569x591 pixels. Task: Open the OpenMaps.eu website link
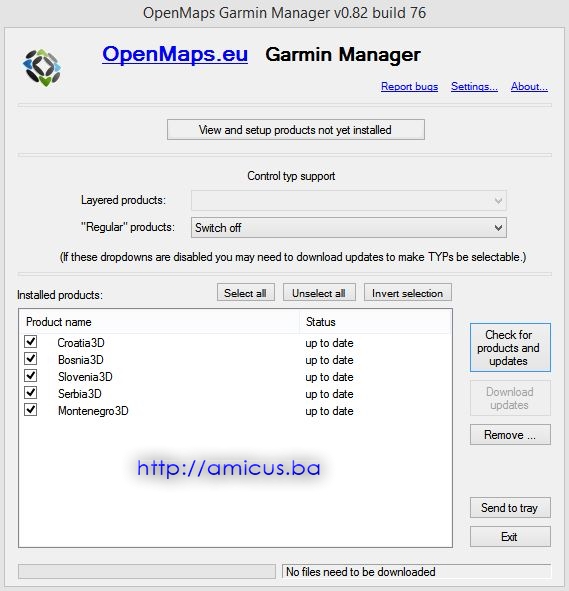tap(175, 54)
